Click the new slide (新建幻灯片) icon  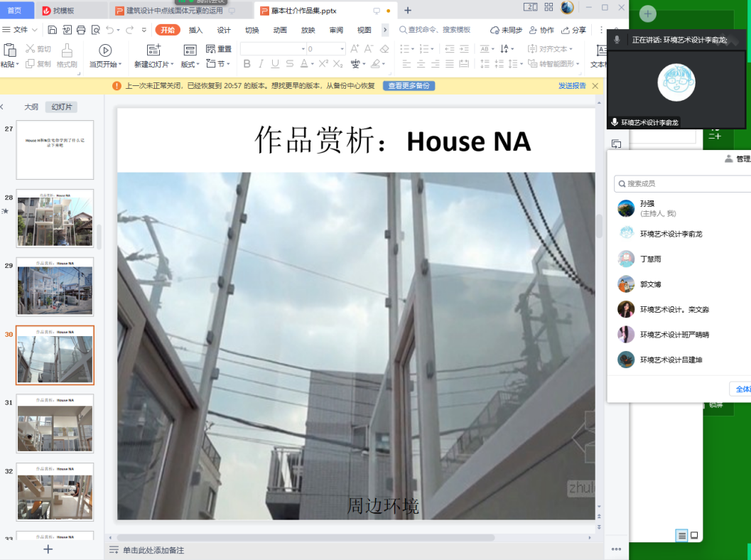click(x=153, y=50)
